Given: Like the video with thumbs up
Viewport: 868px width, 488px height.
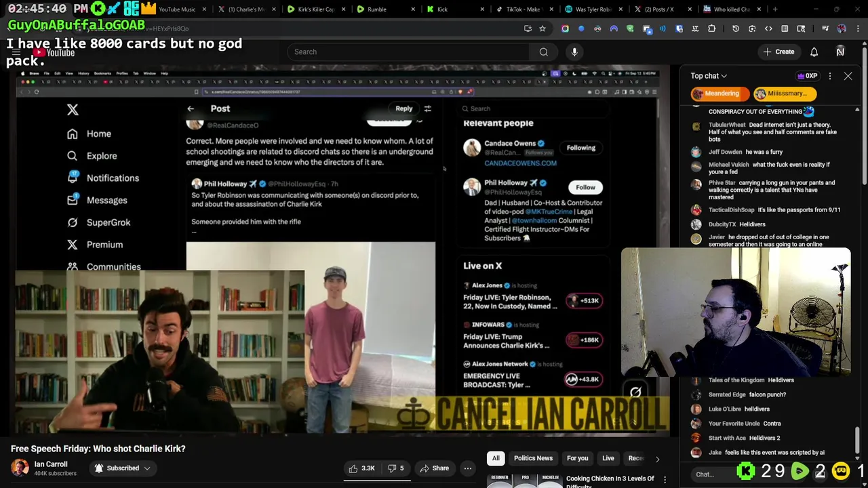Looking at the screenshot, I should 361,468.
